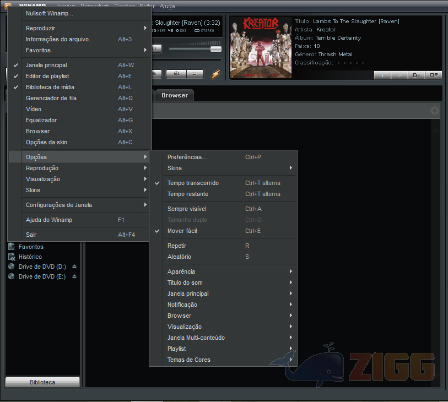Show the Equalizador window (Alt+G)
The image size is (448, 402).
79,120
